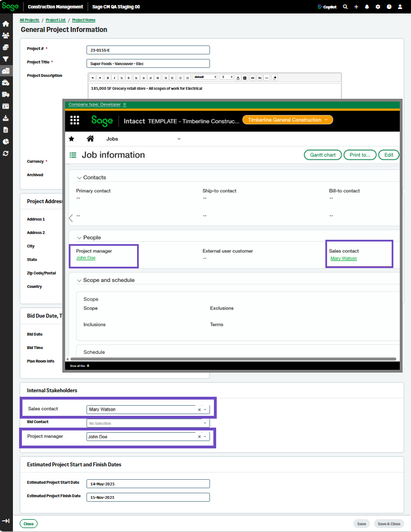Click the Save button
This screenshot has height=532, width=411.
(362, 524)
